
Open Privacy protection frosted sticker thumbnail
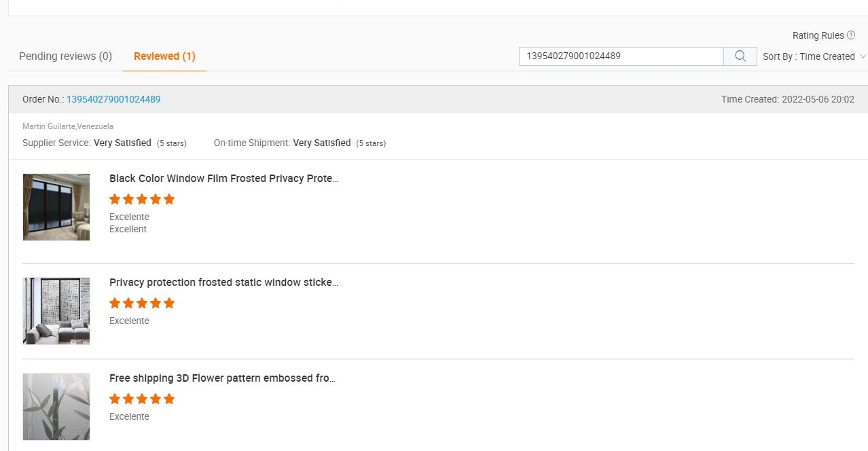point(56,310)
